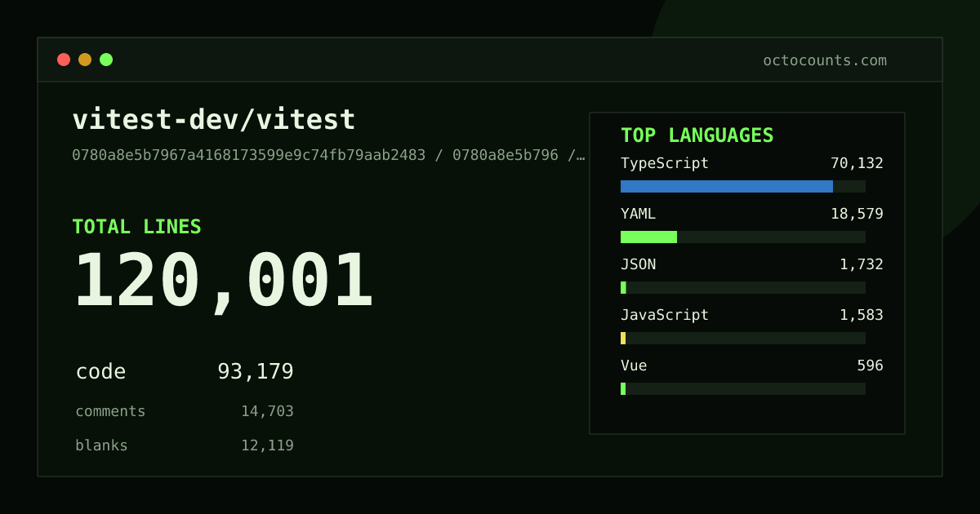Screen dimensions: 980x514
Task: Click the 1,732 JSON count
Action: click(862, 264)
